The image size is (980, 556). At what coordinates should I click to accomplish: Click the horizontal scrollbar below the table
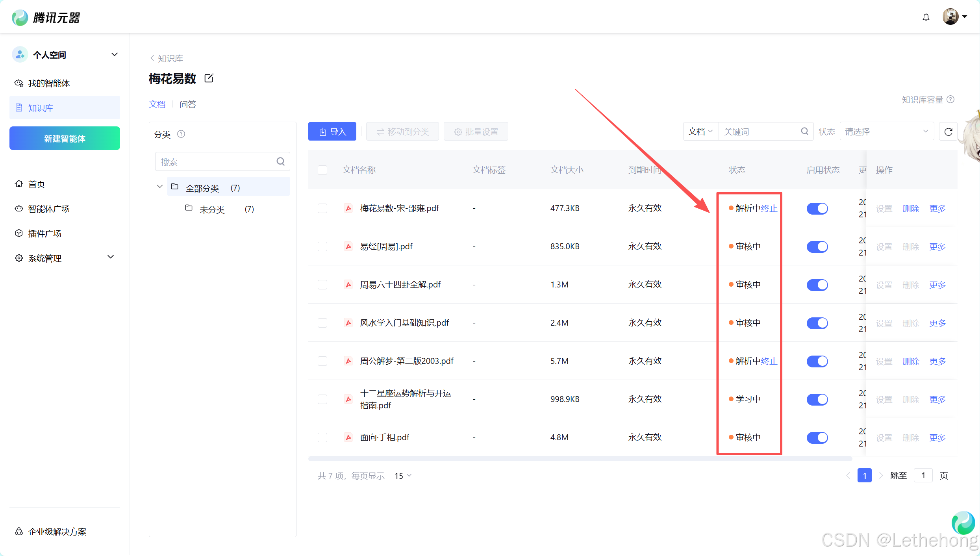(580, 459)
